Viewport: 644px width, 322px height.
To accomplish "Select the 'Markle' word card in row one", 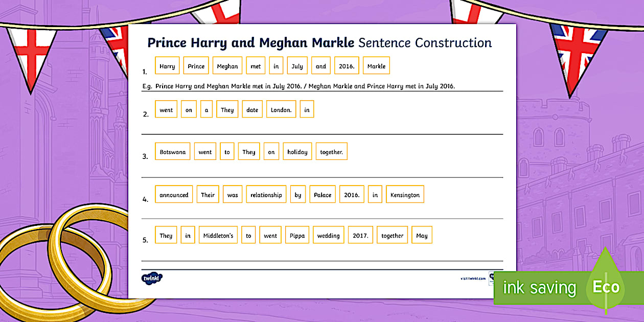I will 376,66.
